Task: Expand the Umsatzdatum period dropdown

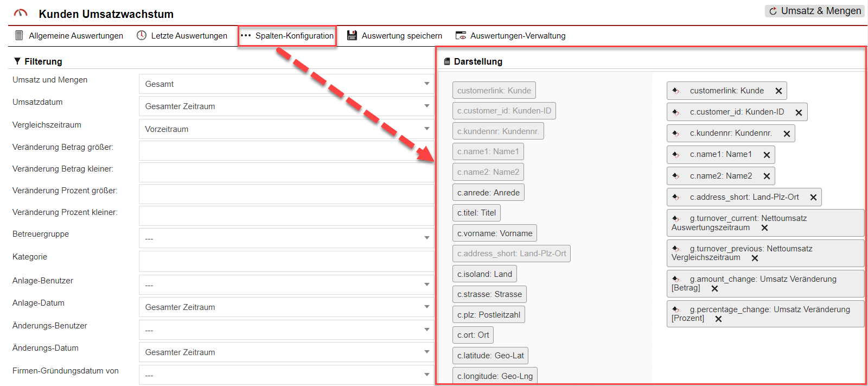Action: [x=286, y=106]
